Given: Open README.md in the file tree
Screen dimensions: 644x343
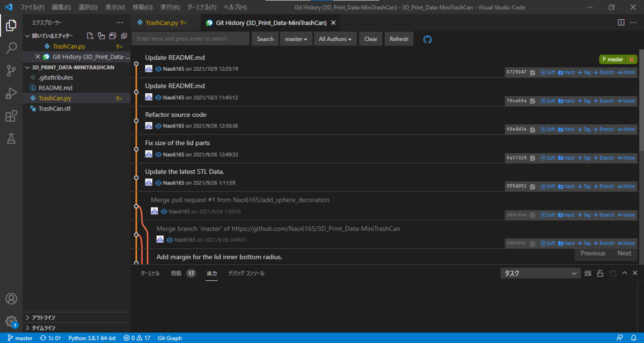Looking at the screenshot, I should click(76, 88).
